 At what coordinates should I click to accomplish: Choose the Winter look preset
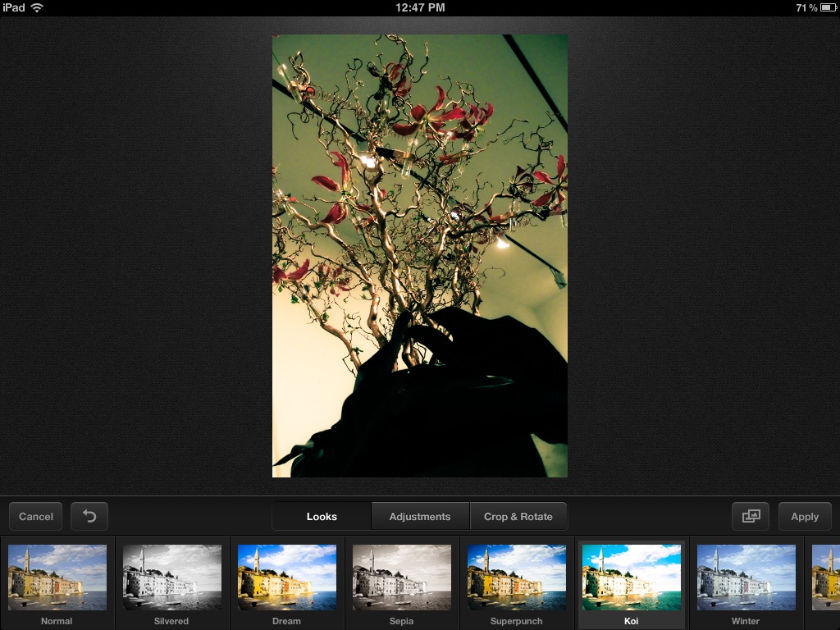[746, 577]
